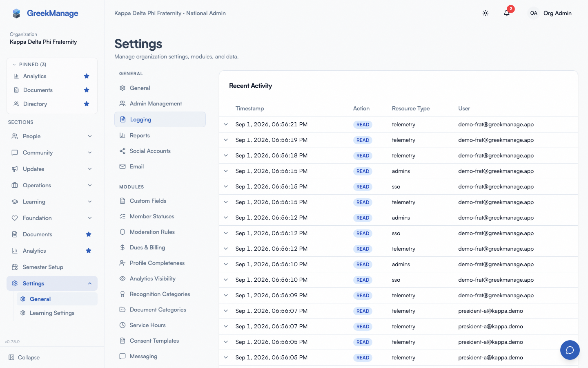This screenshot has height=368, width=588.
Task: Open Member Statuses module
Action: 160,216
